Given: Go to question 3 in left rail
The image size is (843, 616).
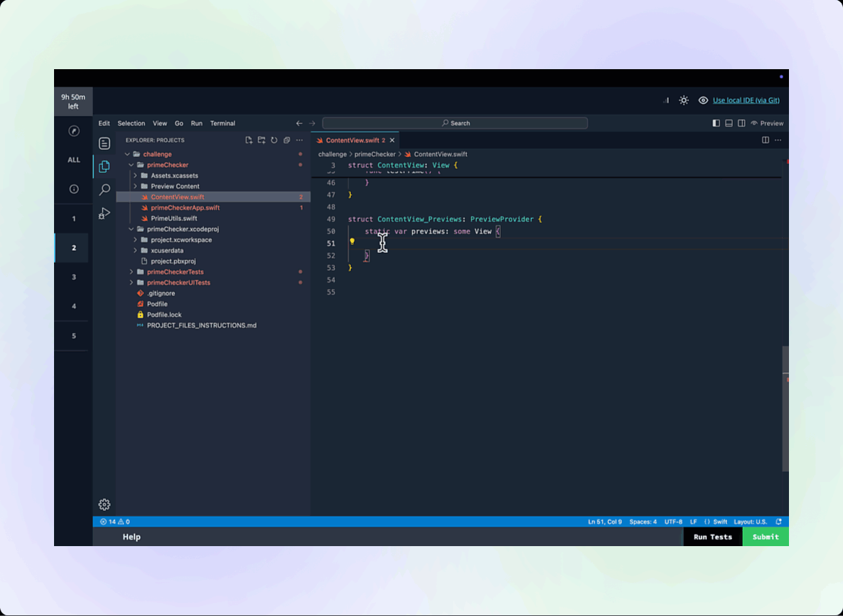Looking at the screenshot, I should pyautogui.click(x=73, y=277).
